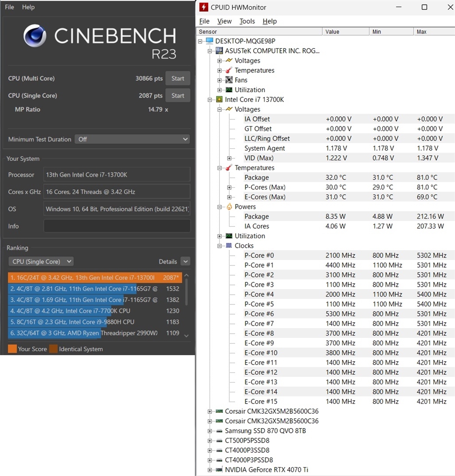
Task: Expand the E-Cores (Max) temperature row
Action: 230,197
